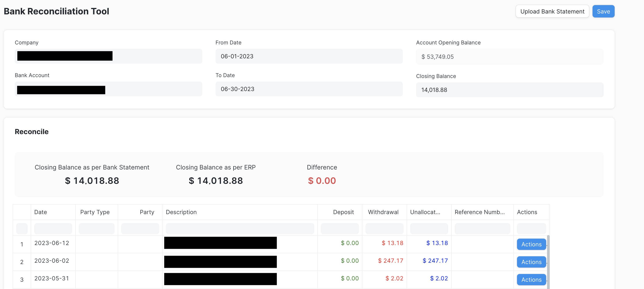This screenshot has width=644, height=289.
Task: Open the To Date picker
Action: click(309, 89)
